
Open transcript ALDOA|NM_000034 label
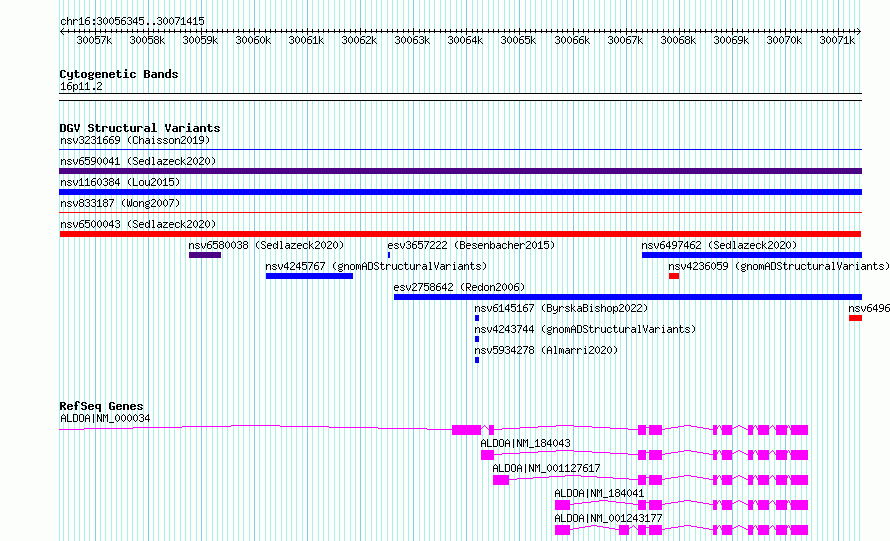click(105, 418)
